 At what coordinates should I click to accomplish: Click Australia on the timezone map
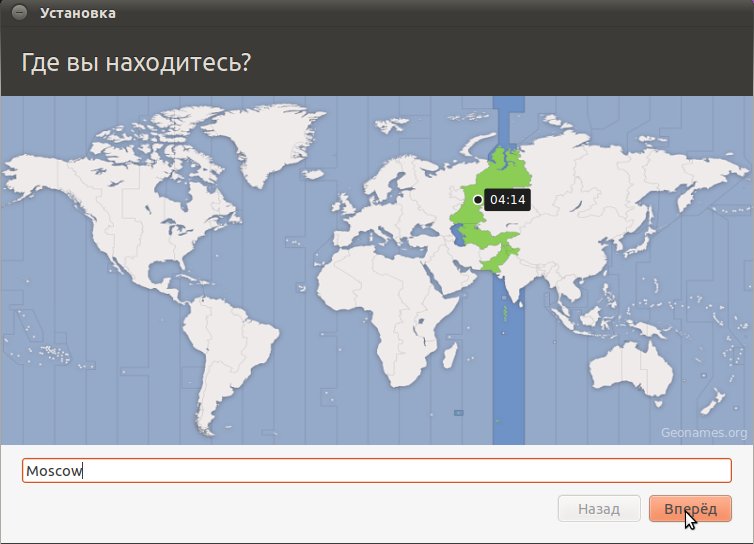tap(632, 370)
